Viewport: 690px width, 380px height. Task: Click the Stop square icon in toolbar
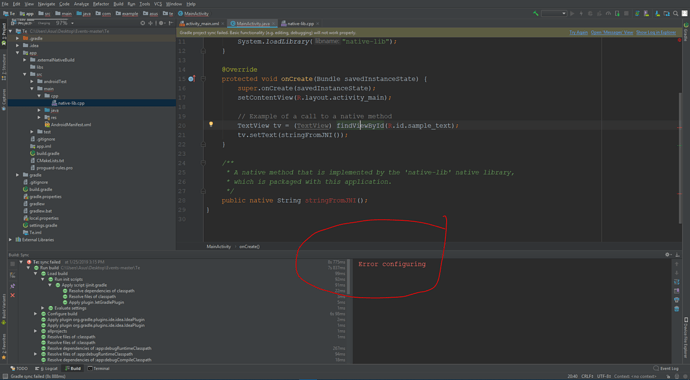click(x=626, y=14)
